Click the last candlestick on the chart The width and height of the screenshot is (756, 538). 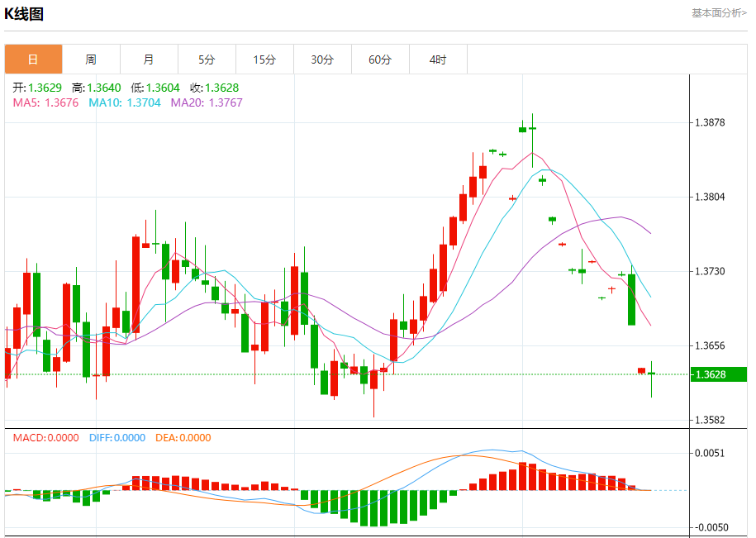click(x=651, y=379)
